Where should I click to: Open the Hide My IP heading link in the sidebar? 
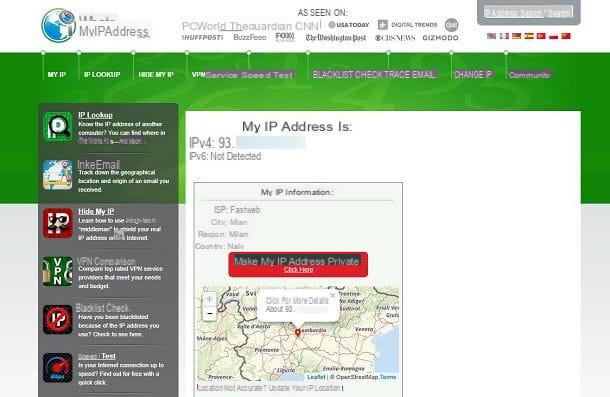96,211
